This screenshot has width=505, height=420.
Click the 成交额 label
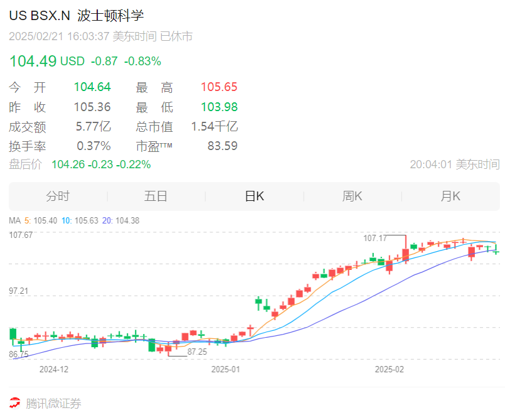tap(28, 127)
